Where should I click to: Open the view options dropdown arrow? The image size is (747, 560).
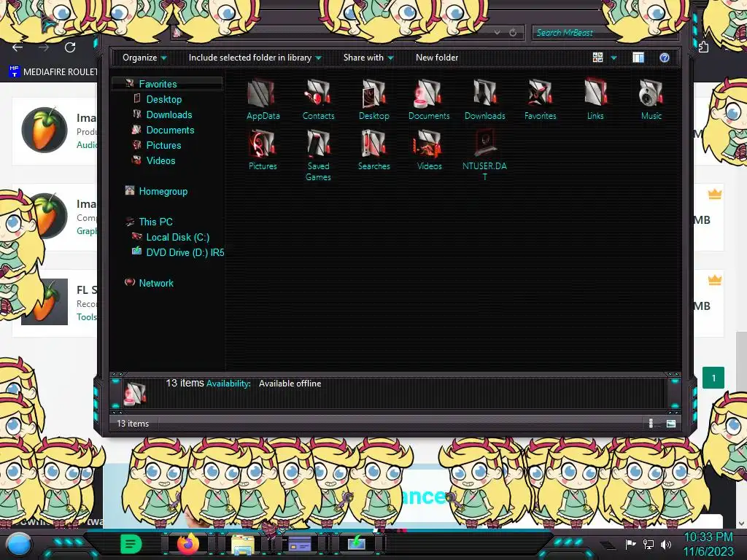(614, 58)
